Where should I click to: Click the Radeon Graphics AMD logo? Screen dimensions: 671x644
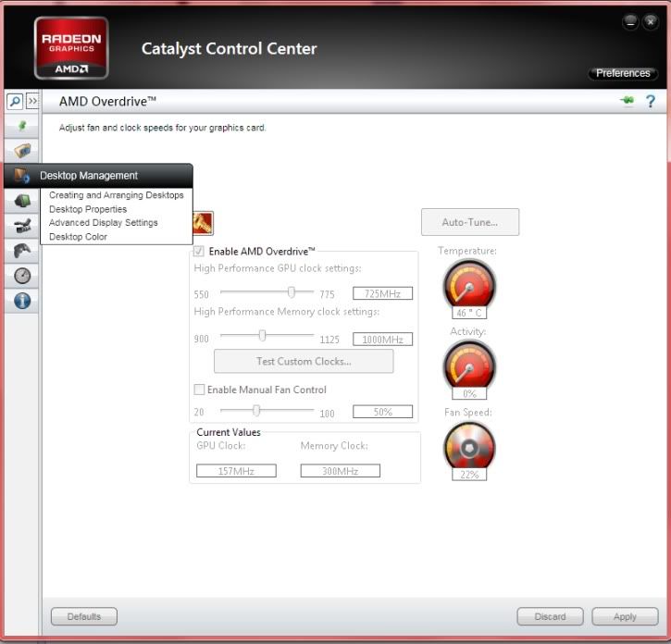(71, 48)
